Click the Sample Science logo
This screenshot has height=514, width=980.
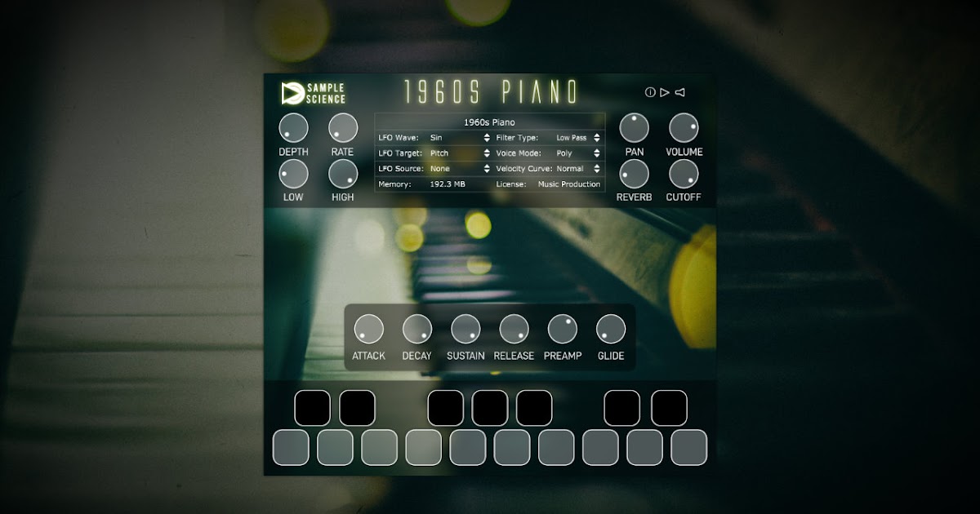coord(314,93)
